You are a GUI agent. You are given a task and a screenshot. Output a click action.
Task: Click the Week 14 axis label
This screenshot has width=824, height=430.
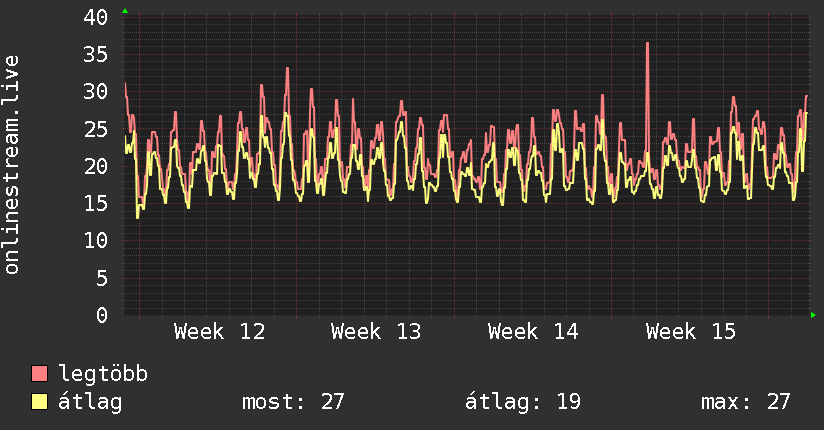point(533,332)
